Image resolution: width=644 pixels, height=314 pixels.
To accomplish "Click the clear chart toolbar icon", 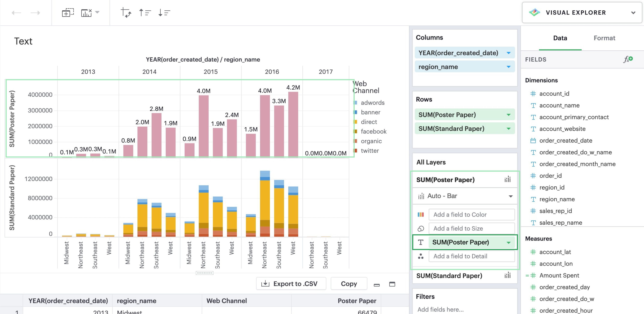I will [87, 12].
